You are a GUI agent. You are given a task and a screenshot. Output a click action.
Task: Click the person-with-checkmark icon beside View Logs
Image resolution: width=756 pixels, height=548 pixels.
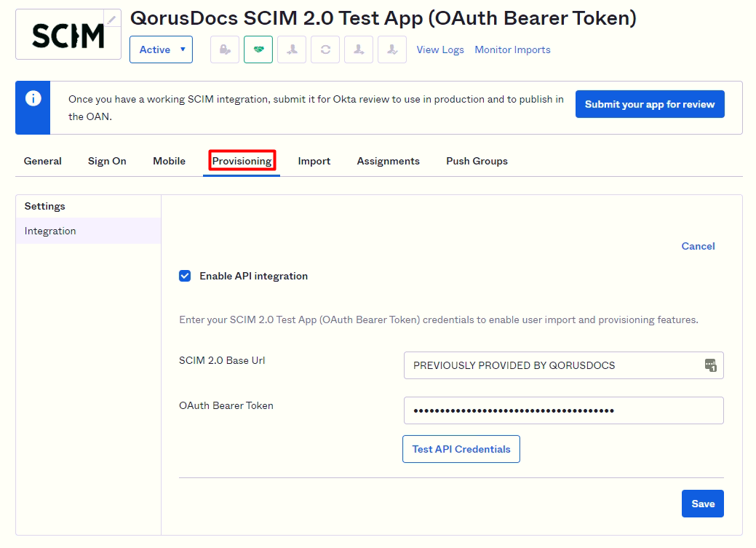392,49
